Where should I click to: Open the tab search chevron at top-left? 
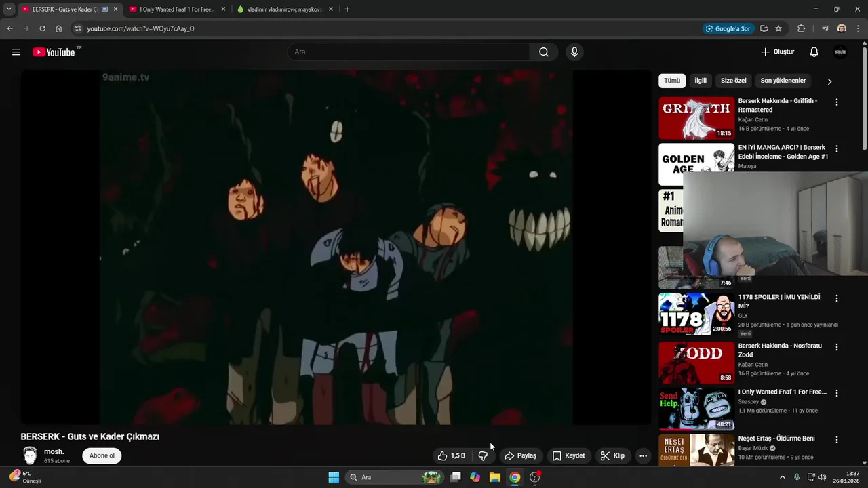coord(9,9)
